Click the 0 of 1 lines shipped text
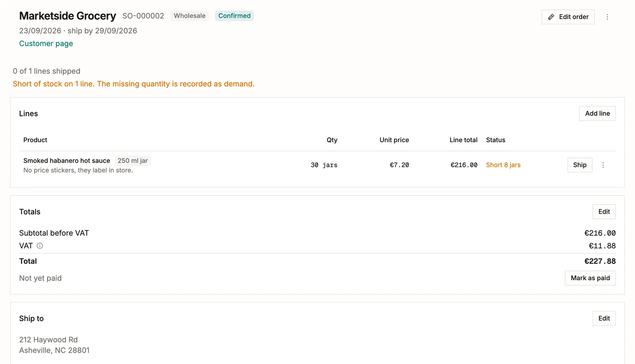Viewport: 635px width, 364px height. [x=47, y=71]
